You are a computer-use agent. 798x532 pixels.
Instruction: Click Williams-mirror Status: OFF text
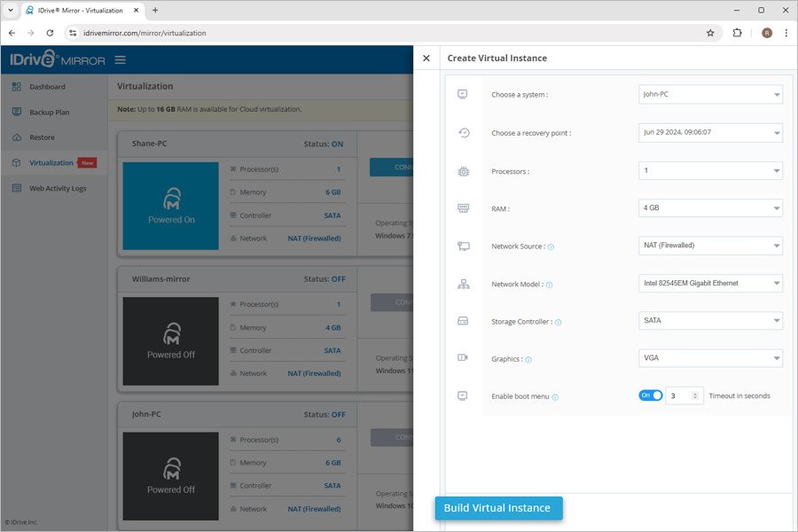pos(325,279)
